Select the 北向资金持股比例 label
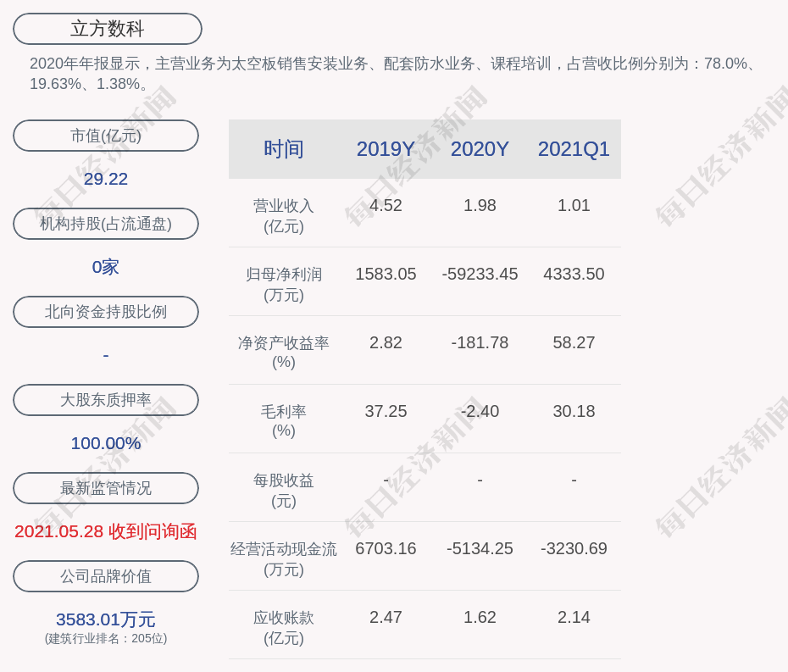788x672 pixels. click(106, 312)
